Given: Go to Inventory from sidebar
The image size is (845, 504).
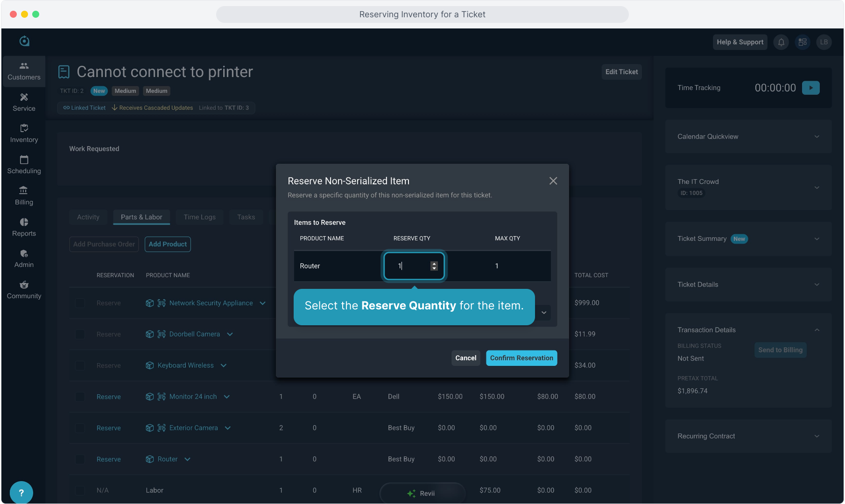Looking at the screenshot, I should [24, 133].
